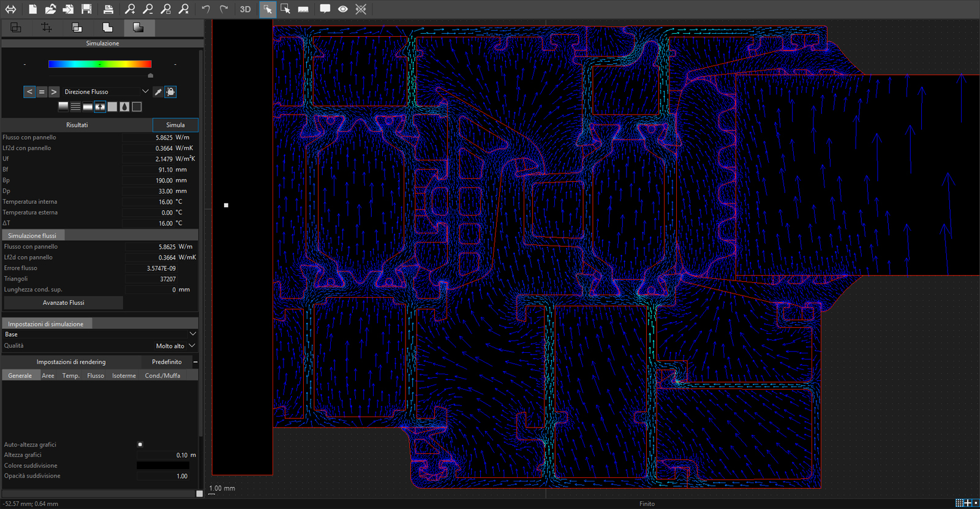Image resolution: width=980 pixels, height=509 pixels.
Task: Toggle the Auto-altezza grafici checkbox
Action: coord(140,445)
